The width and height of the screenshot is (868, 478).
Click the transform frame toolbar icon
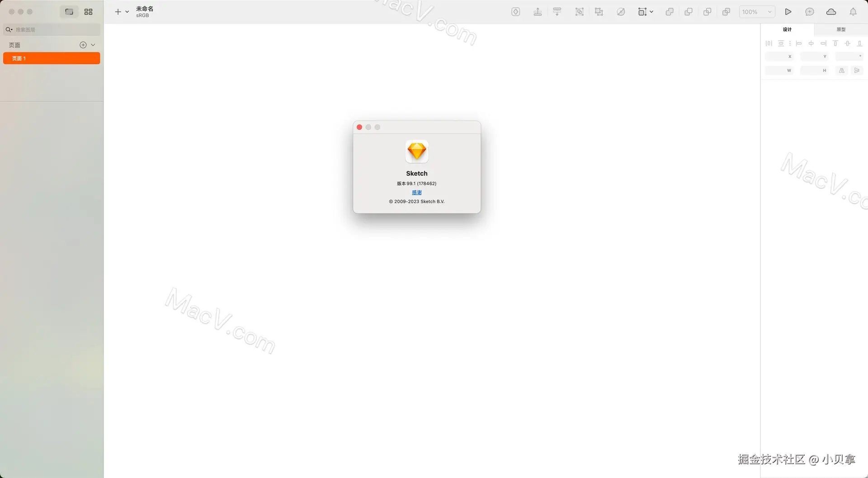tap(642, 12)
